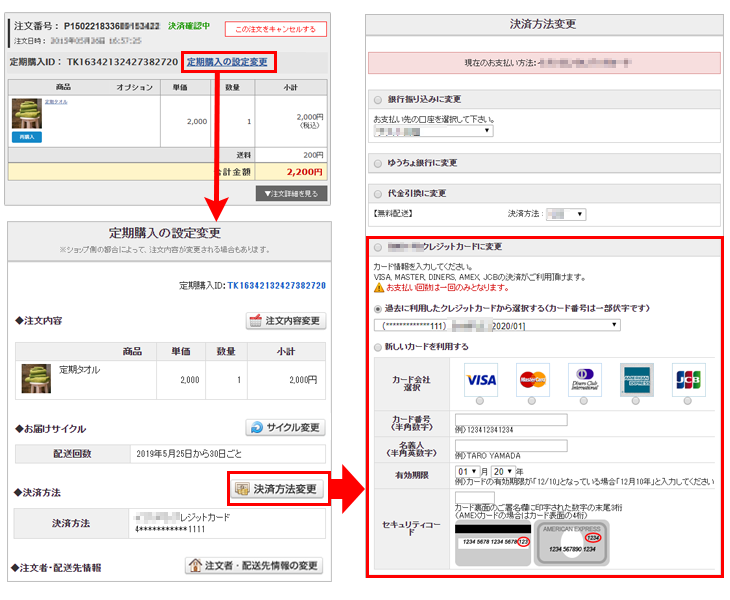Image resolution: width=730 pixels, height=600 pixels.
Task: Click the house icon on 注文者・配送先情報の変更
Action: click(195, 566)
